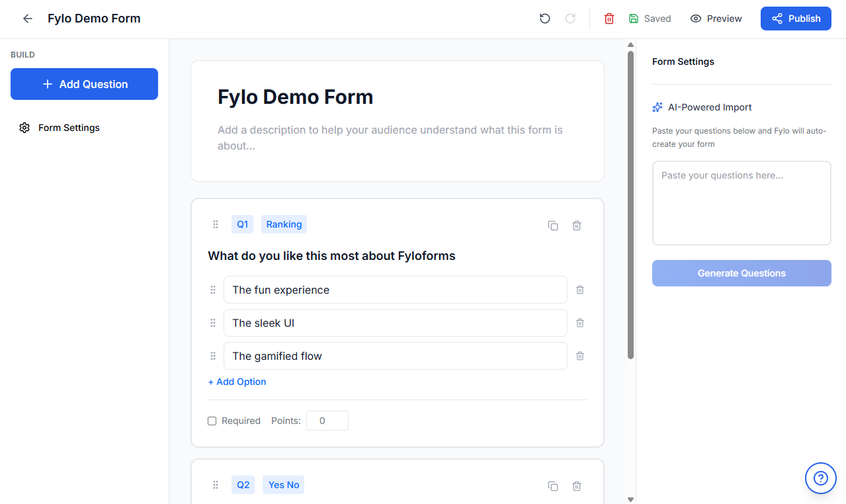Delete question Q2 with its trash icon

pyautogui.click(x=576, y=485)
